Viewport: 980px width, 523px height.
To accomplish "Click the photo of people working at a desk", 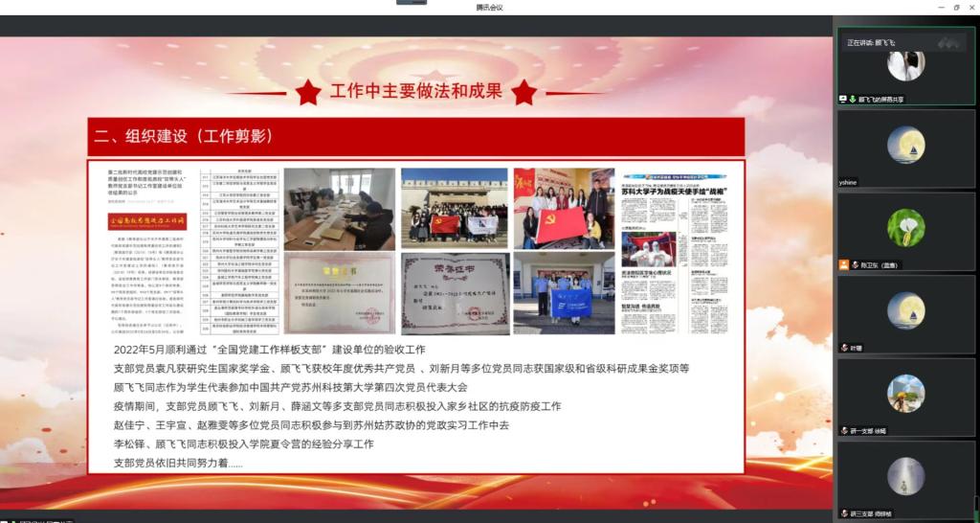I will point(340,209).
